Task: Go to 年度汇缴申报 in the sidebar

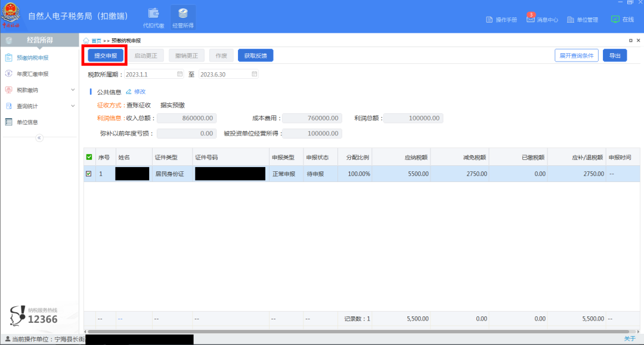Action: [33, 74]
